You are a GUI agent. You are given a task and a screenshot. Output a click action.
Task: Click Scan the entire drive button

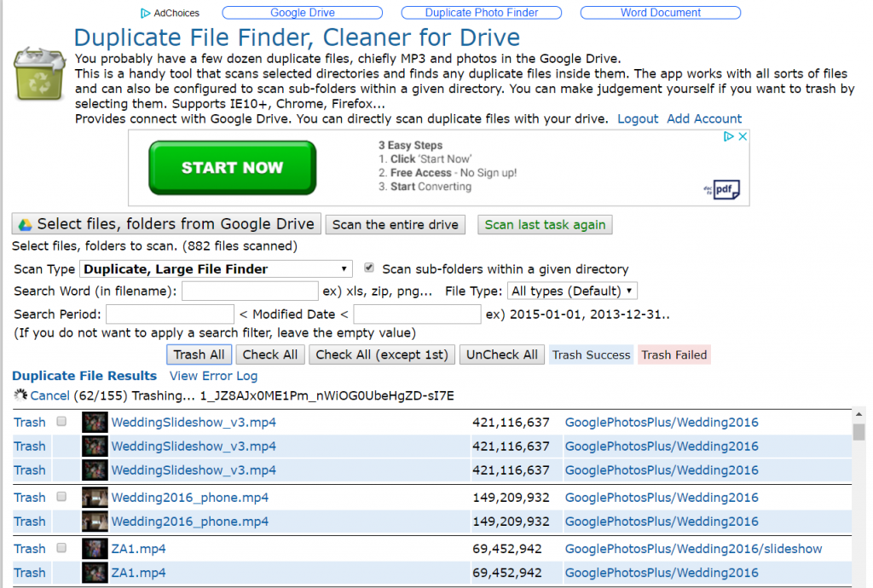click(396, 225)
